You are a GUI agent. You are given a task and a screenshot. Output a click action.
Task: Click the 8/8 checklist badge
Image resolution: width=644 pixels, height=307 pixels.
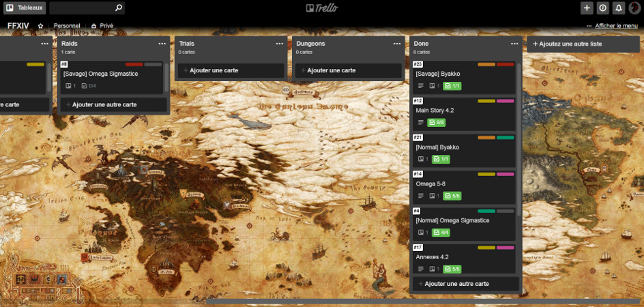437,123
